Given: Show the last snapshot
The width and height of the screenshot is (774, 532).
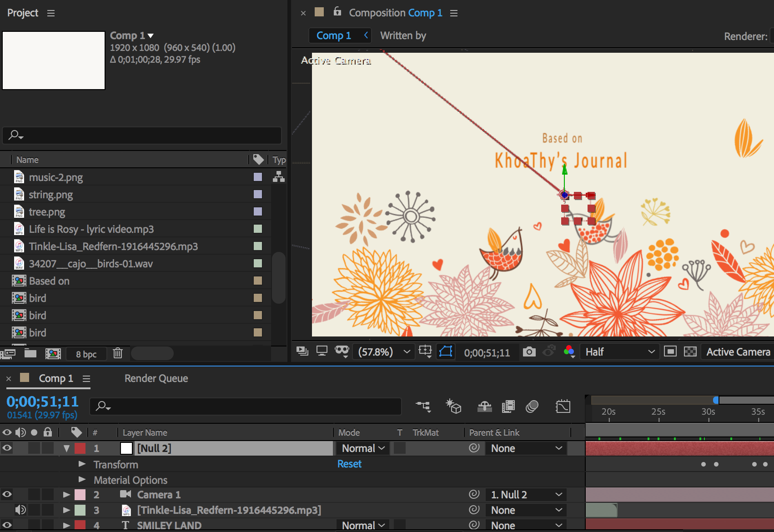Looking at the screenshot, I should tap(549, 351).
